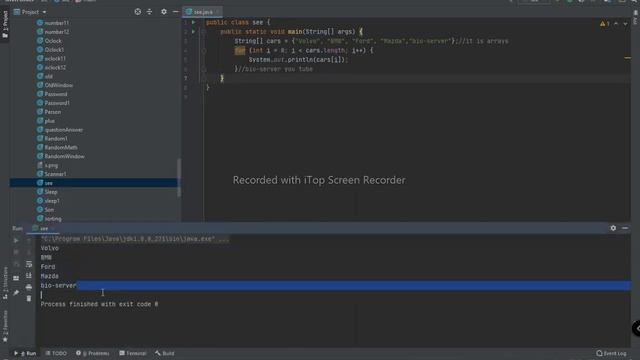640x360 pixels.
Task: Select the 'see' tab in Run panel
Action: 43,229
